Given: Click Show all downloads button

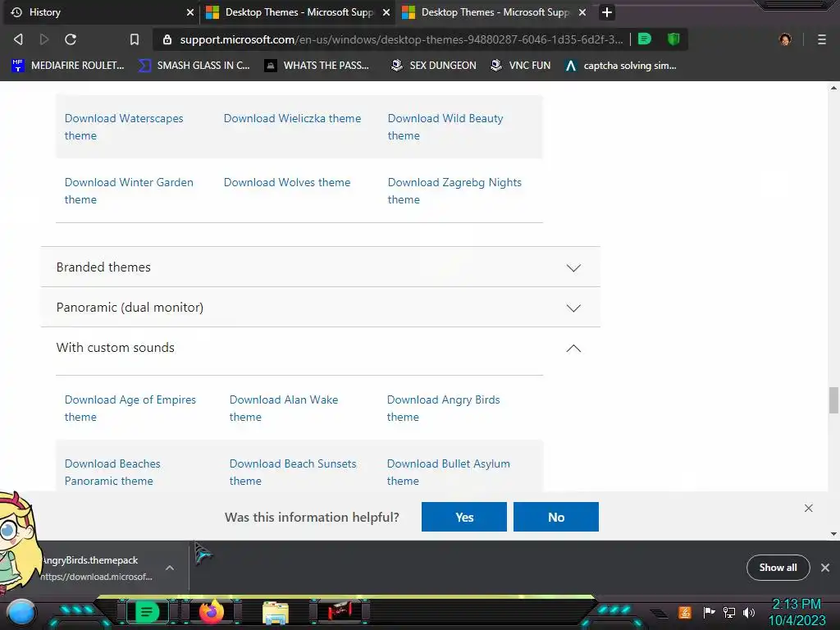Looking at the screenshot, I should [x=778, y=568].
